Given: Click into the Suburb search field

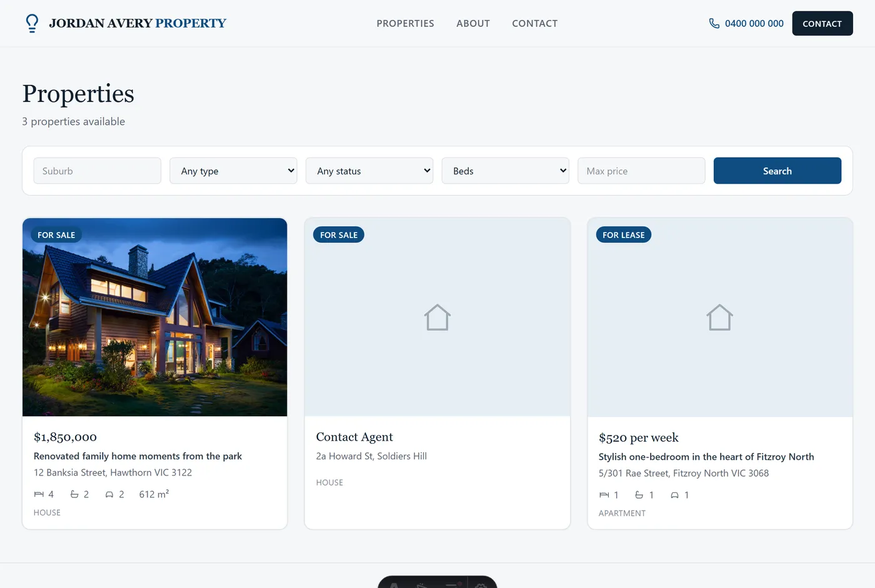Looking at the screenshot, I should point(97,171).
